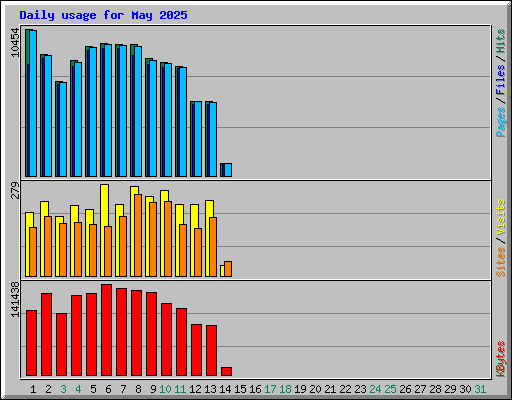The width and height of the screenshot is (512, 400).
Task: Click day 12 on the x-axis
Action: pos(195,389)
